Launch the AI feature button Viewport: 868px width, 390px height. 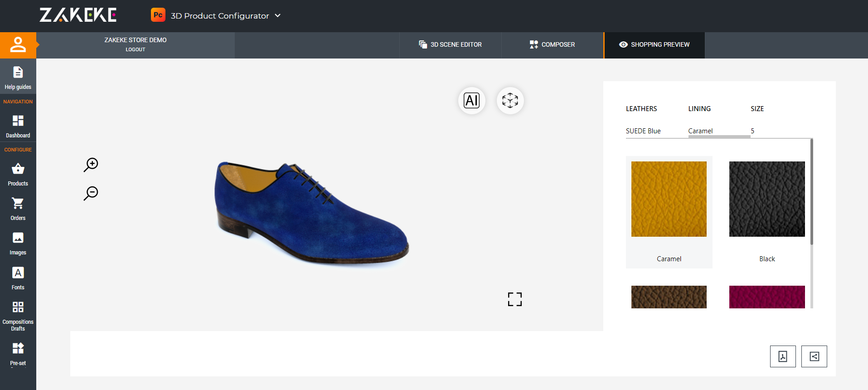pyautogui.click(x=472, y=100)
